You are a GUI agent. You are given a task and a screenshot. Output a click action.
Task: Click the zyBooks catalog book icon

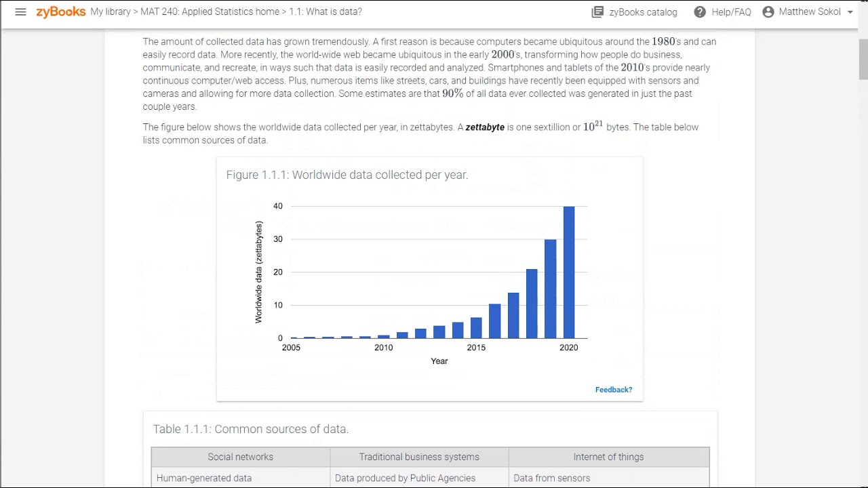(x=597, y=12)
